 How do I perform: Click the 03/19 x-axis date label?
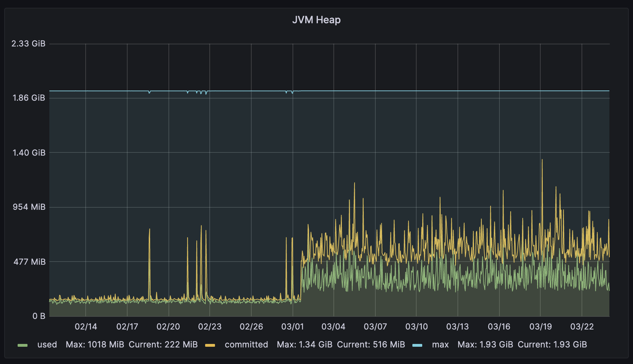(541, 327)
